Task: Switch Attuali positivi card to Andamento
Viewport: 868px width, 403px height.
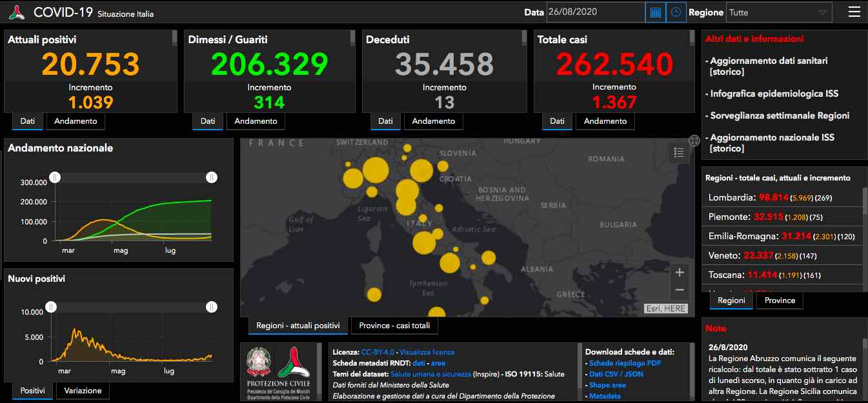Action: tap(76, 121)
